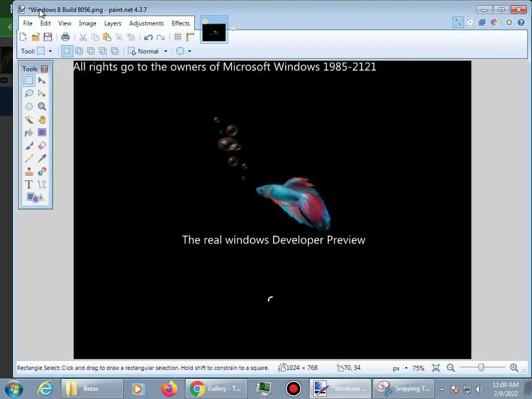Toggle the rulers display
This screenshot has height=399, width=532.
point(190,37)
